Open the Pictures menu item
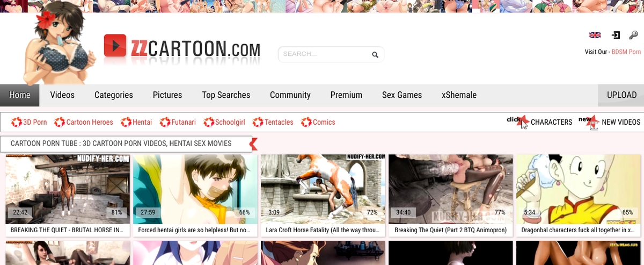The height and width of the screenshot is (265, 644). point(167,95)
